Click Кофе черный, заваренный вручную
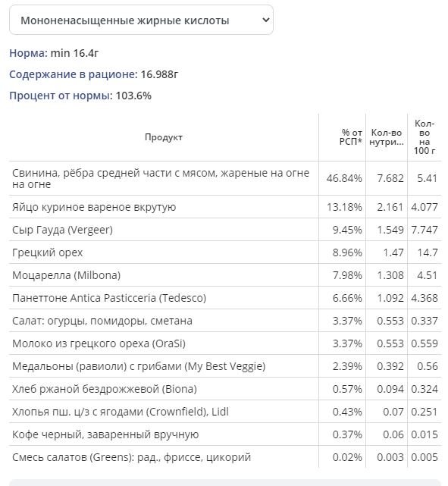This screenshot has width=448, height=486. 105,434
